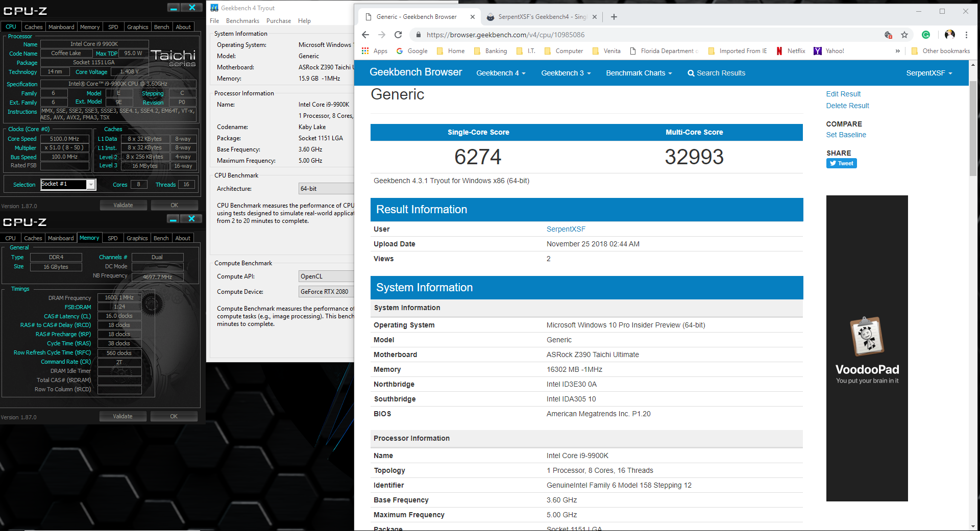Open the SPD tab in lower CPU-Z
The image size is (980, 531).
[x=113, y=238]
